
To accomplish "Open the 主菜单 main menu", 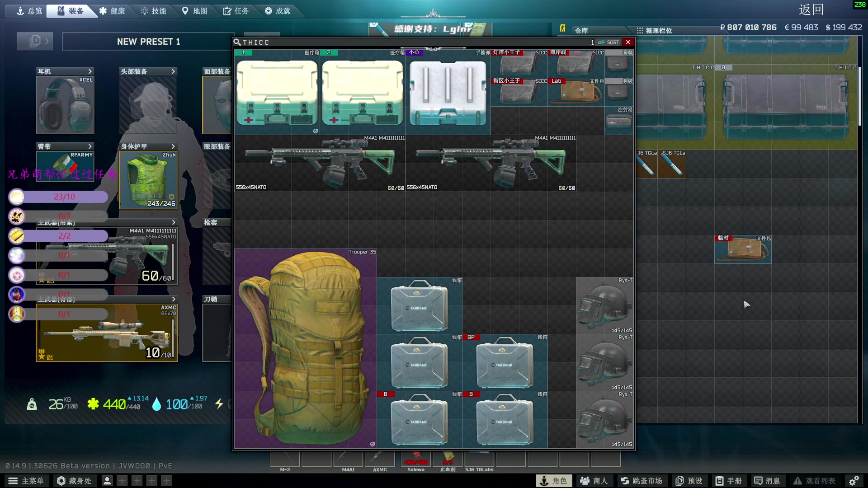I will point(26,481).
